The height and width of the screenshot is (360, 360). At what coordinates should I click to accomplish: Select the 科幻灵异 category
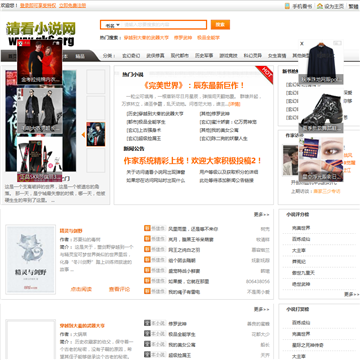point(253,56)
